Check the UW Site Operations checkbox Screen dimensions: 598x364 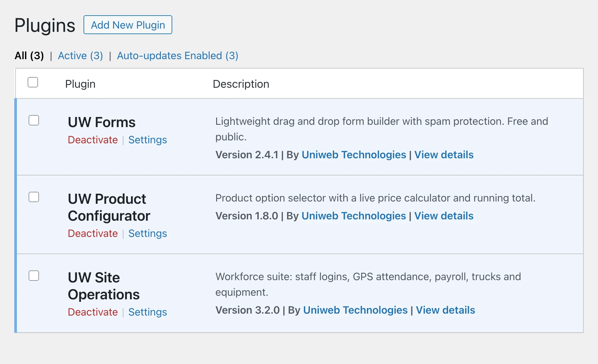tap(34, 276)
